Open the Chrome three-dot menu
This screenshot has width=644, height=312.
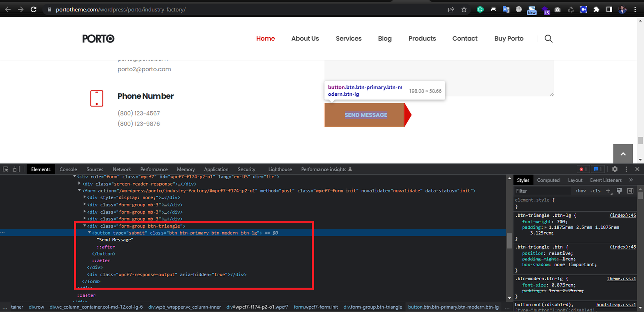tap(636, 9)
